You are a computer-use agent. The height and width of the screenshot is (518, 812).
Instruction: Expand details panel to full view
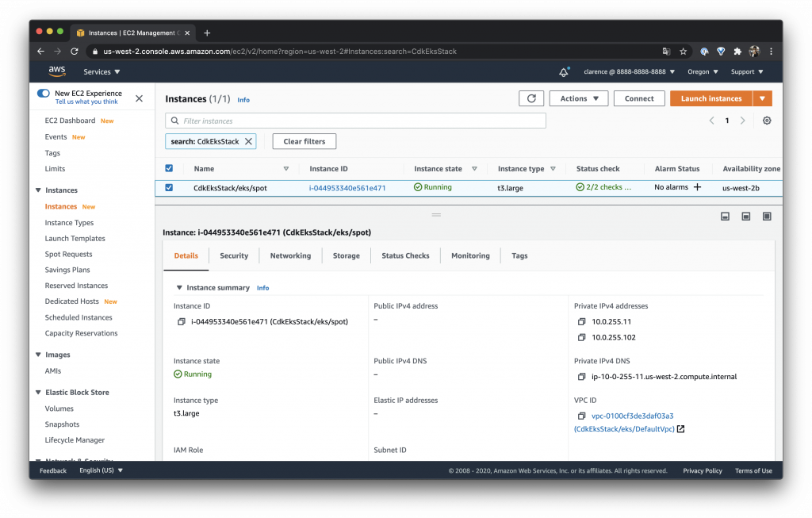point(767,216)
